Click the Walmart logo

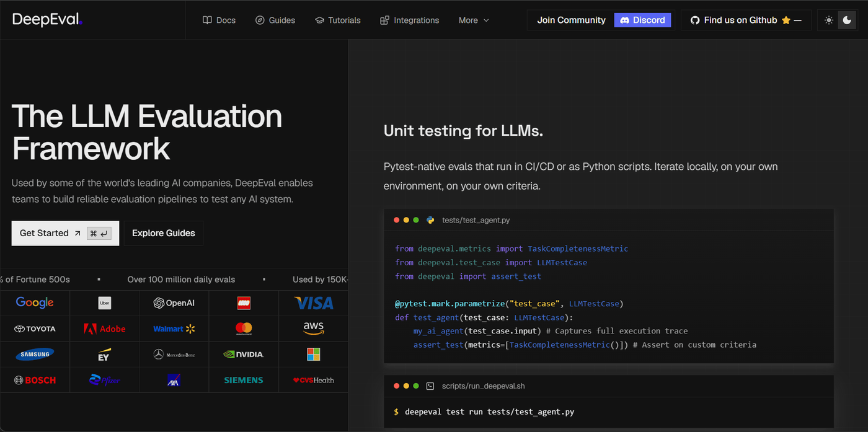click(174, 328)
